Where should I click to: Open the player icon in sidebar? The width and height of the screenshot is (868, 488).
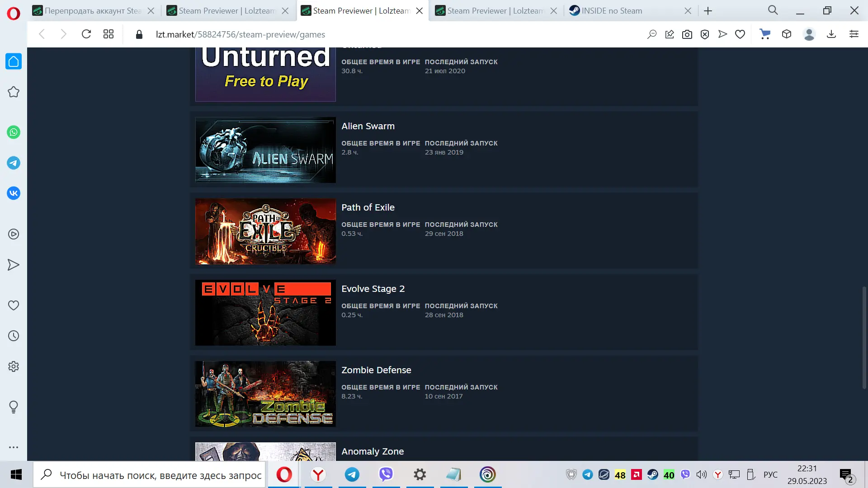click(14, 234)
